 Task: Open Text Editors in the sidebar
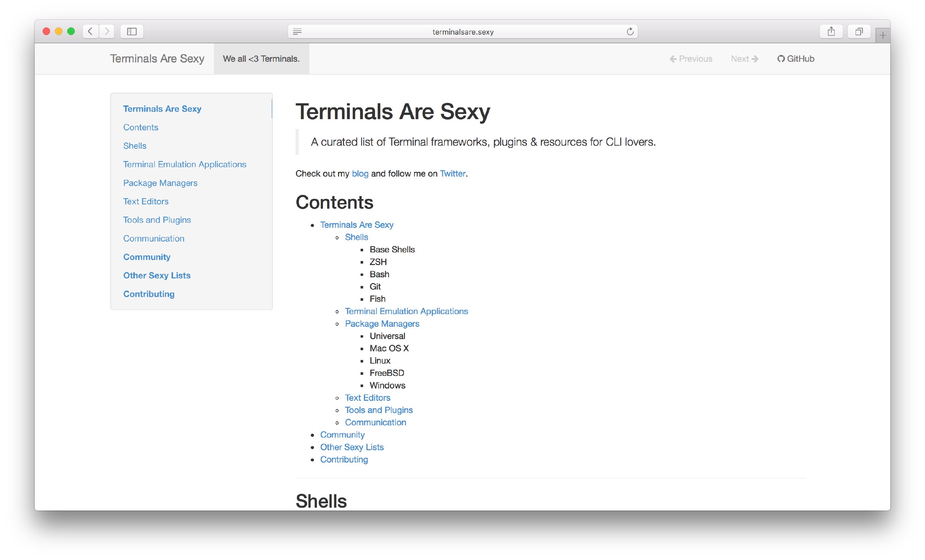tap(146, 201)
